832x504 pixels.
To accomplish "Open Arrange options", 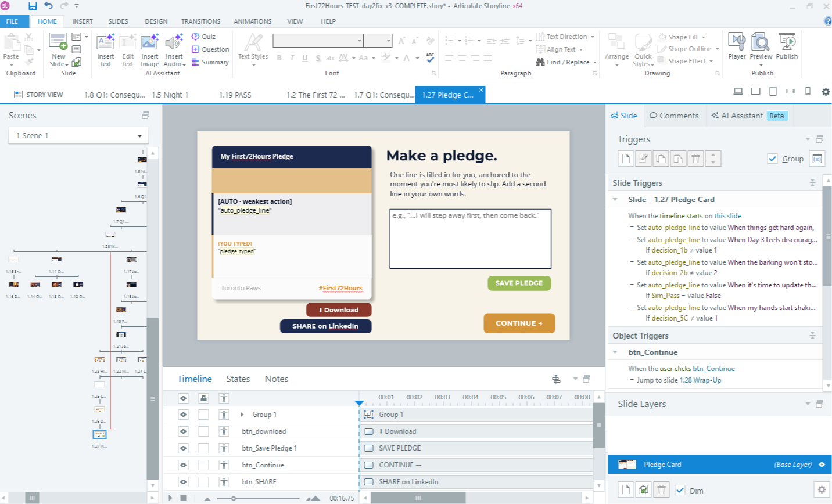I will pyautogui.click(x=616, y=50).
